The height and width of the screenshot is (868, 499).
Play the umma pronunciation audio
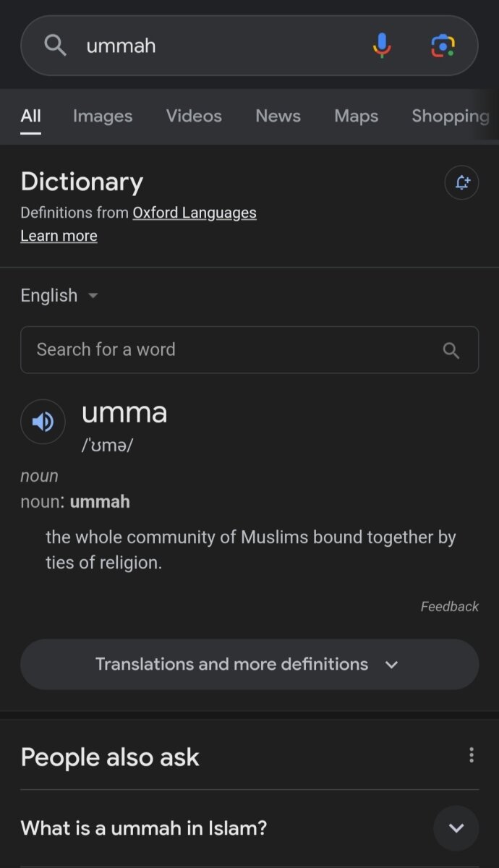(43, 421)
